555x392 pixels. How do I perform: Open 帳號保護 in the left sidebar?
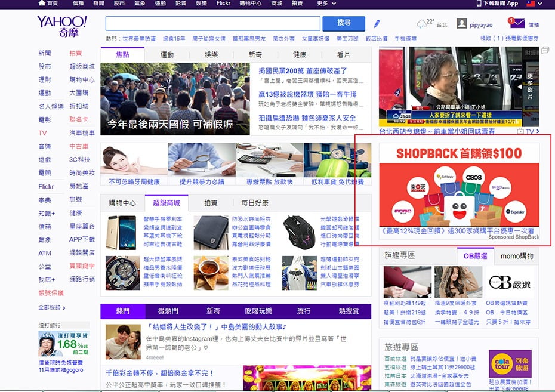pyautogui.click(x=51, y=292)
